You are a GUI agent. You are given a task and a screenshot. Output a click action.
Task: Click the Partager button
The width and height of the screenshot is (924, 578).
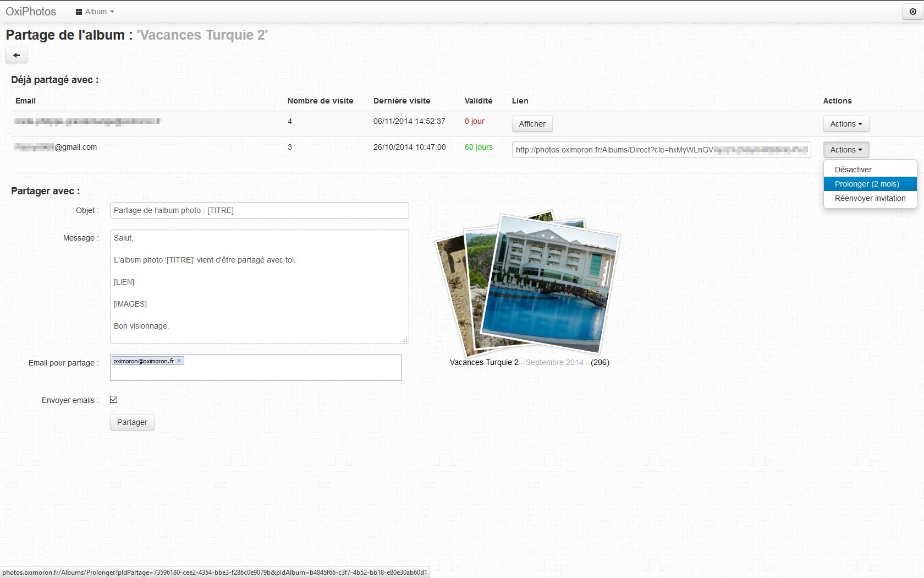(x=132, y=422)
